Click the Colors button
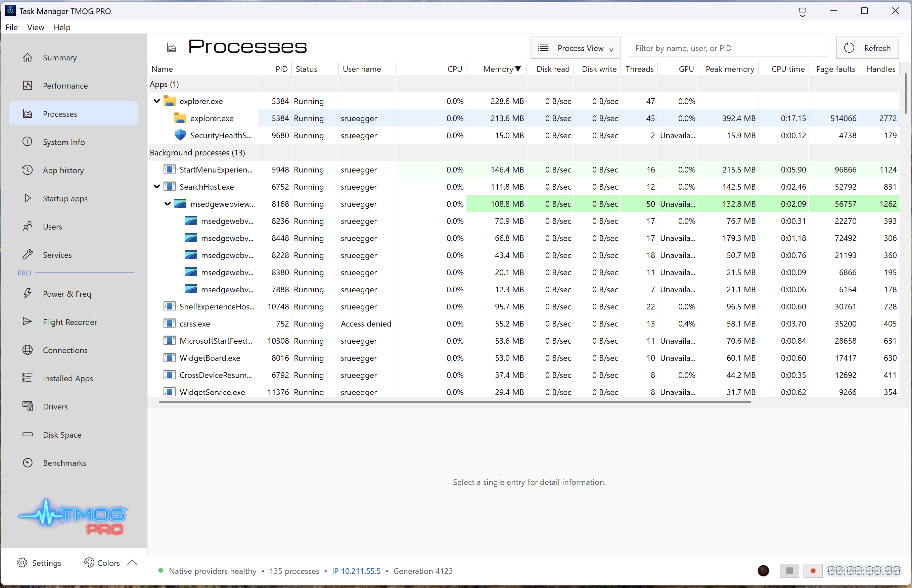Screen dimensions: 912x588 (x=102, y=563)
